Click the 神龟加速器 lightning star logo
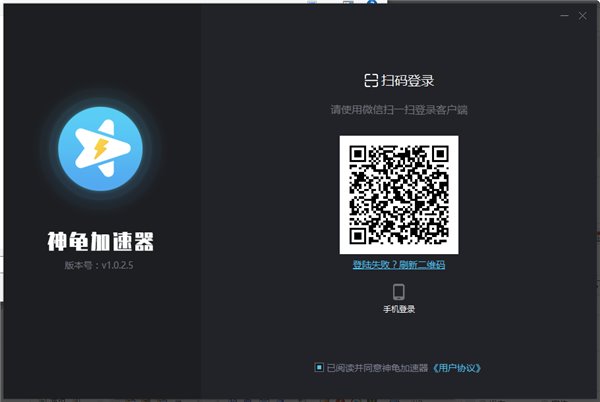 (x=100, y=149)
